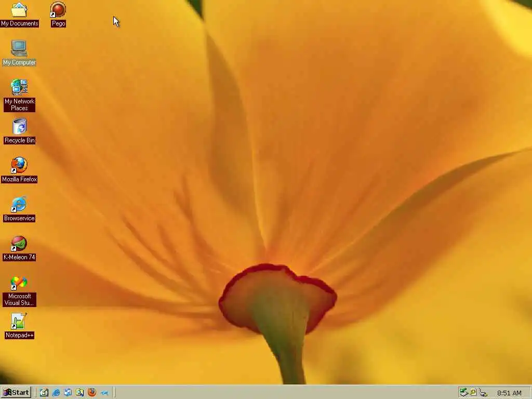Click the yellow system tray icon
This screenshot has height=399, width=532.
pos(473,393)
